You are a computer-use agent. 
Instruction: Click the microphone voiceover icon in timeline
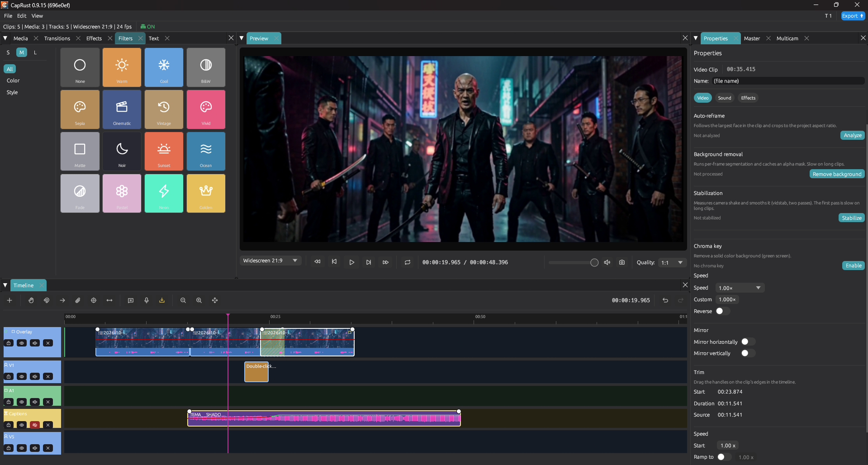click(x=147, y=300)
